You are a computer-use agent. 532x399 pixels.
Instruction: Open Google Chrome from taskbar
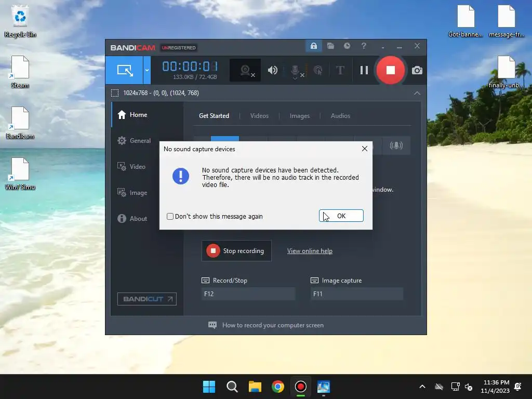click(278, 387)
